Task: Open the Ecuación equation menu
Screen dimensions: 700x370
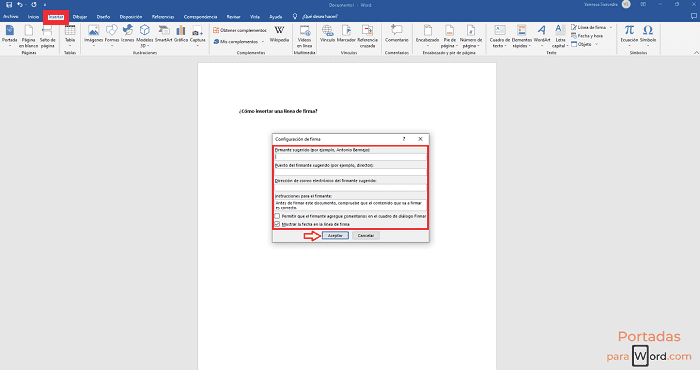Action: point(629,36)
